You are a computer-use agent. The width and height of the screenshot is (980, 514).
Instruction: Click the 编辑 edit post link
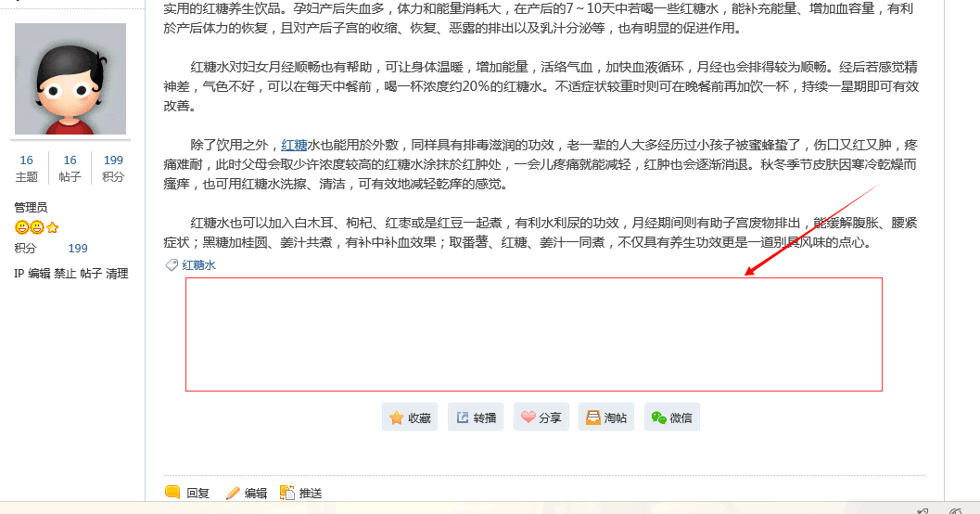point(256,493)
